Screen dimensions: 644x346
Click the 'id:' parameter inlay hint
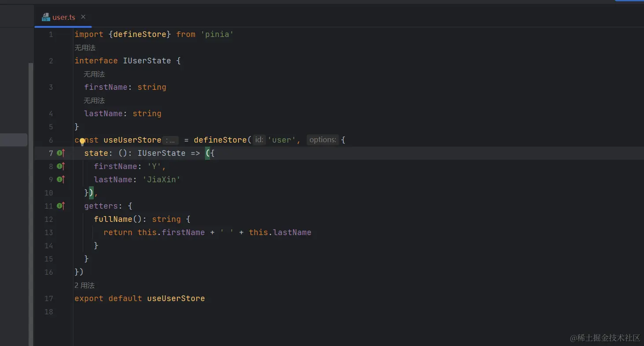tap(259, 140)
